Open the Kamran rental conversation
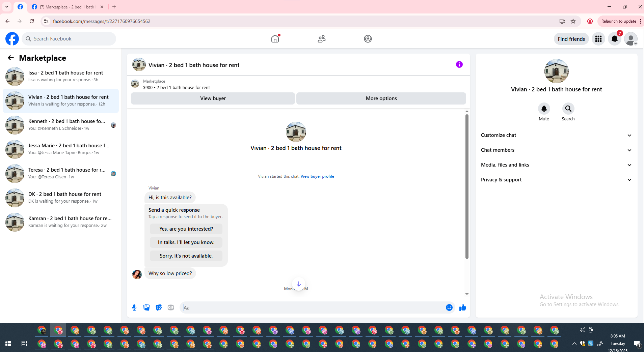Viewport: 644px width, 352px height. click(x=61, y=222)
